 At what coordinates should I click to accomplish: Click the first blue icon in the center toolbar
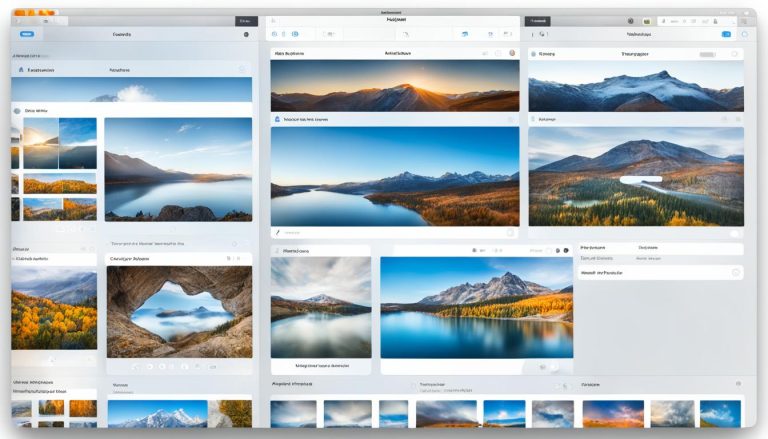(274, 34)
